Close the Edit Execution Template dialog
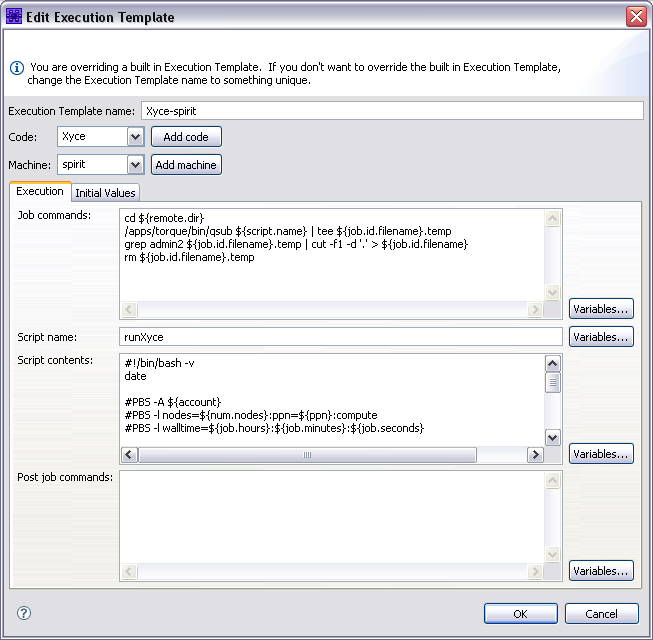This screenshot has height=640, width=653. pyautogui.click(x=636, y=17)
